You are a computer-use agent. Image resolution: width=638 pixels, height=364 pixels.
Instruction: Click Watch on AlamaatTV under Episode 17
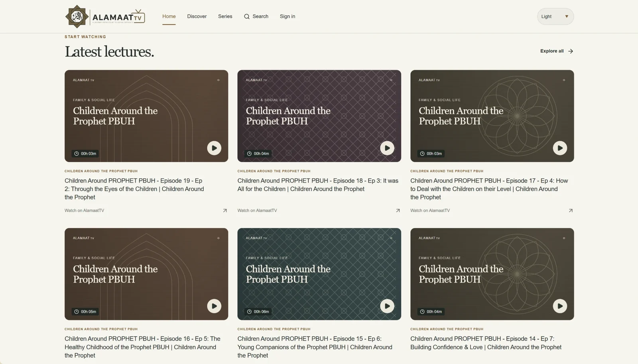click(x=430, y=211)
